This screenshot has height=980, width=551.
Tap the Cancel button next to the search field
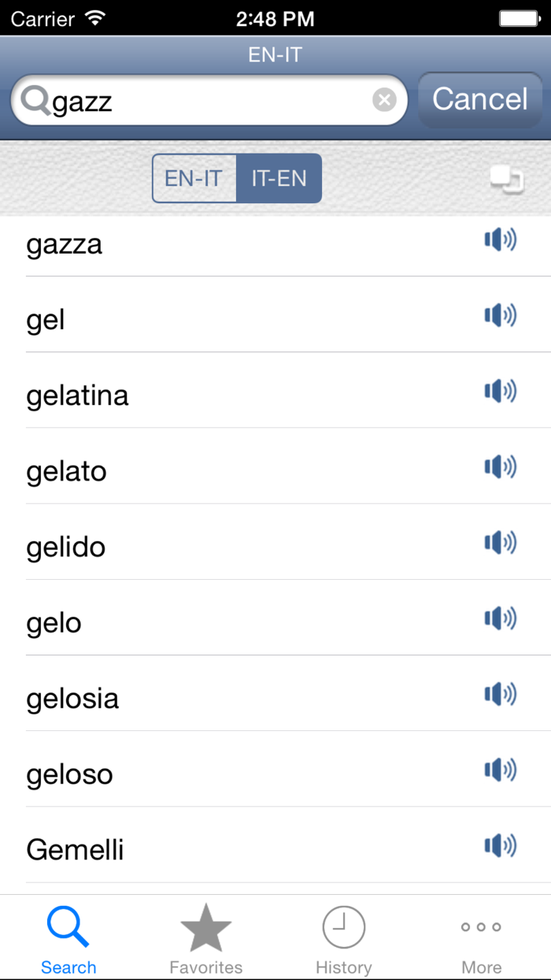[x=479, y=98]
